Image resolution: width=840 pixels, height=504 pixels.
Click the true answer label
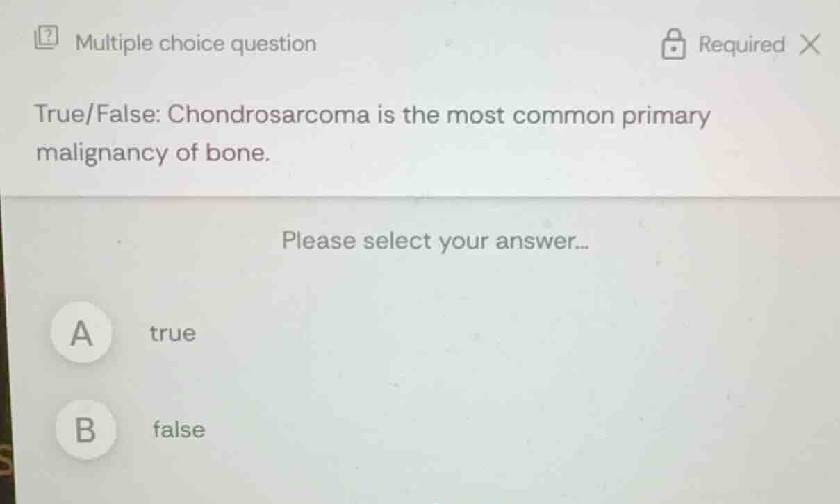(171, 333)
